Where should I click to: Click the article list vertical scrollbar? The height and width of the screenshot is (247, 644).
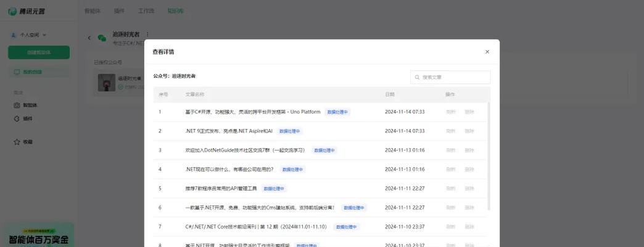(x=489, y=156)
